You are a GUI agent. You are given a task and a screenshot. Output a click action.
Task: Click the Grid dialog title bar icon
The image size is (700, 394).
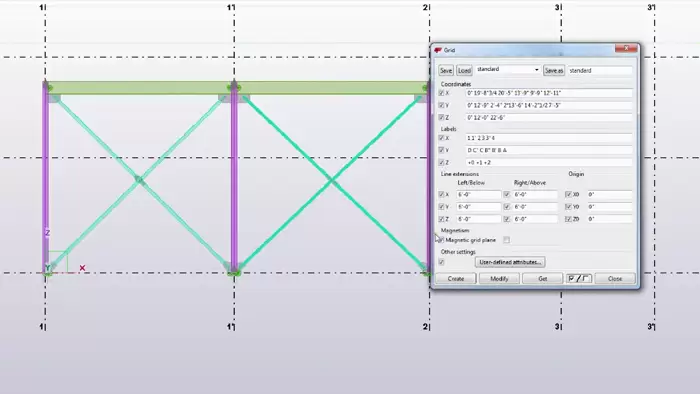pos(438,50)
